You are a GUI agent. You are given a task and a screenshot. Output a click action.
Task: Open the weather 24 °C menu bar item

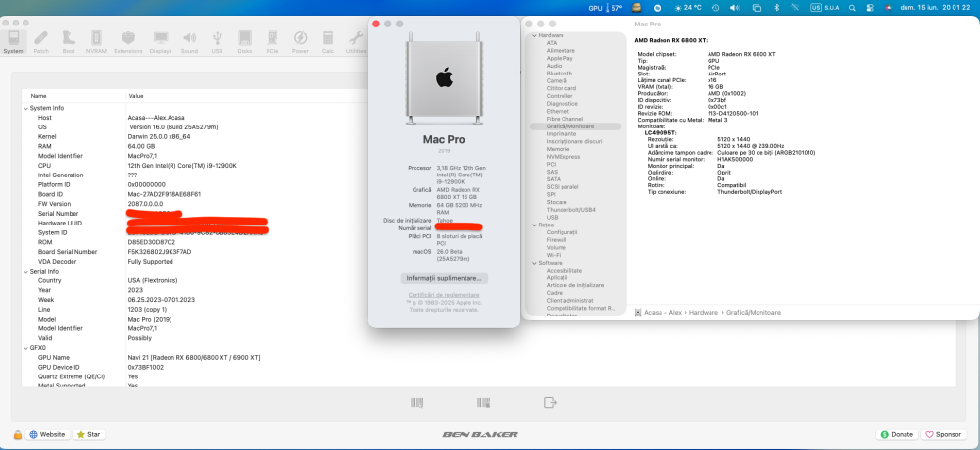688,8
